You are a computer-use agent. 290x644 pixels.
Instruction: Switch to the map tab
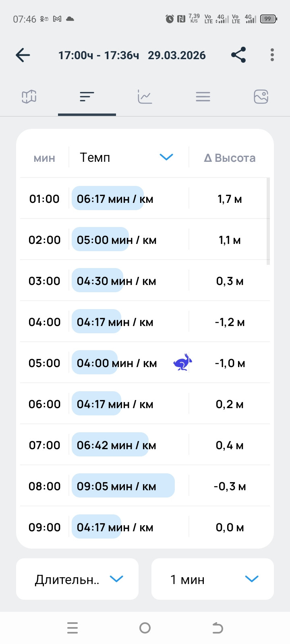tap(29, 97)
